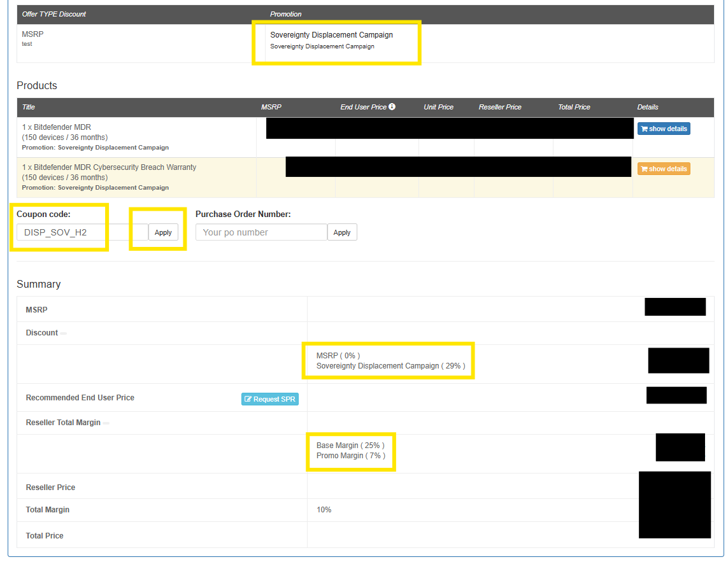Click the Total Margin summary label
The width and height of the screenshot is (728, 562).
pos(47,510)
